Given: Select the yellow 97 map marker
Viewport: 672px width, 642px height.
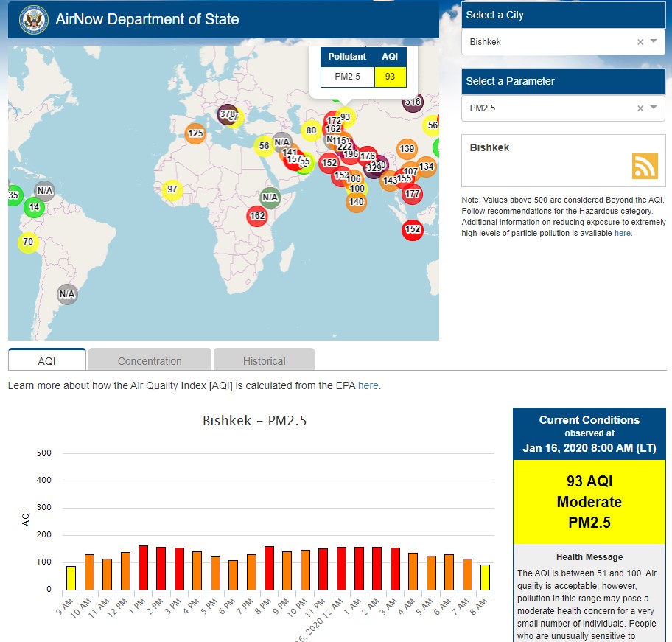Looking at the screenshot, I should [172, 189].
